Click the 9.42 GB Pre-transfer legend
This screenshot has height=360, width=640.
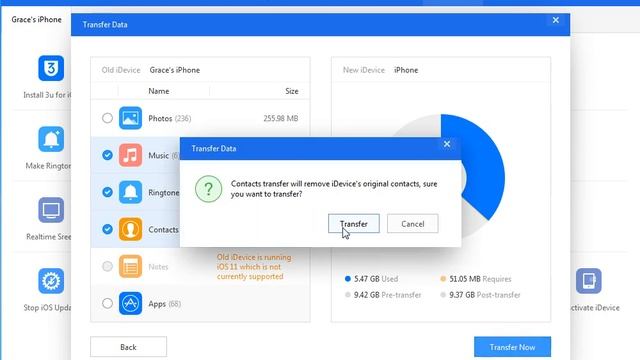(x=383, y=295)
